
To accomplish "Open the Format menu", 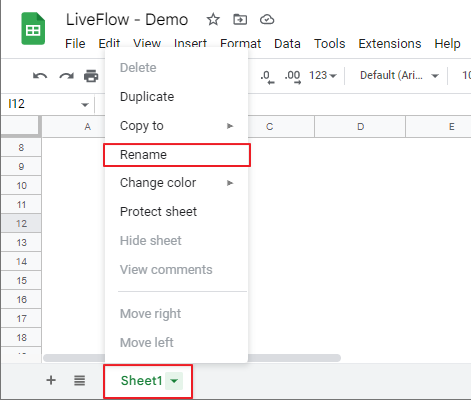I will (x=241, y=43).
